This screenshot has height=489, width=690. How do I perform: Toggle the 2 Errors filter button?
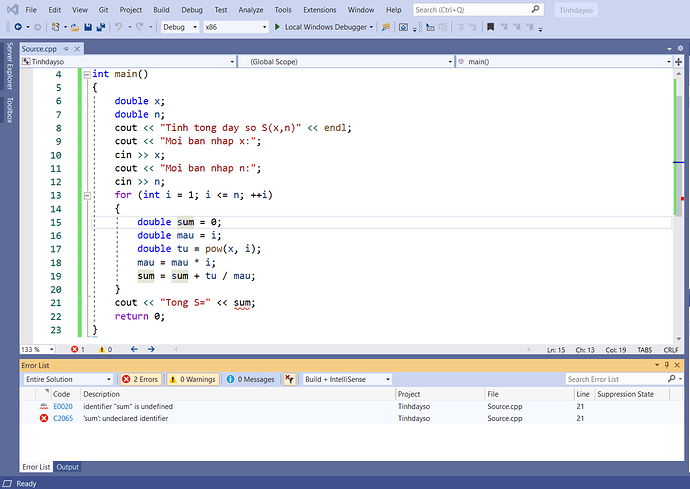point(141,379)
